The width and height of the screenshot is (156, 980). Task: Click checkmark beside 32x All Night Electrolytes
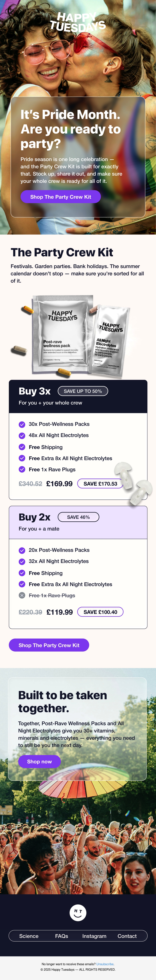click(22, 562)
